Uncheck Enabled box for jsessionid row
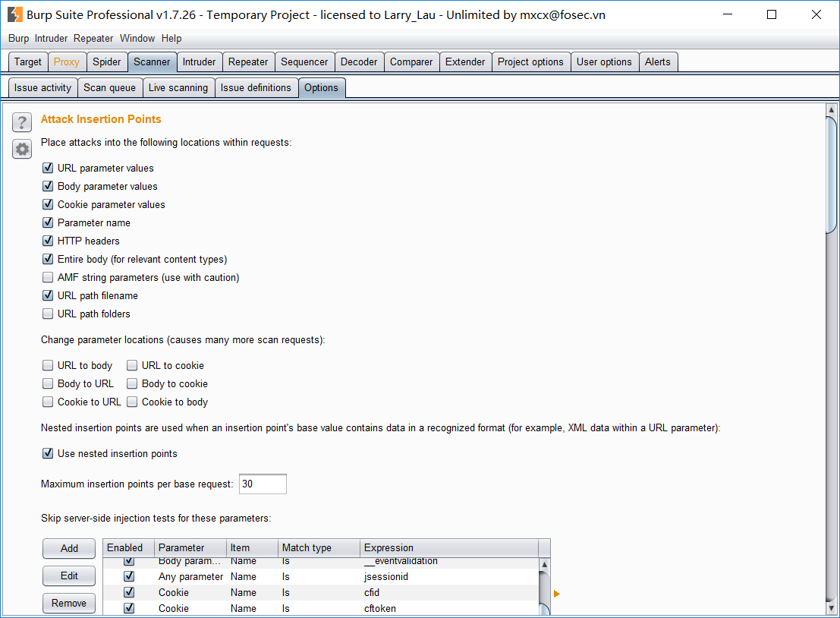This screenshot has width=840, height=618. tap(128, 576)
